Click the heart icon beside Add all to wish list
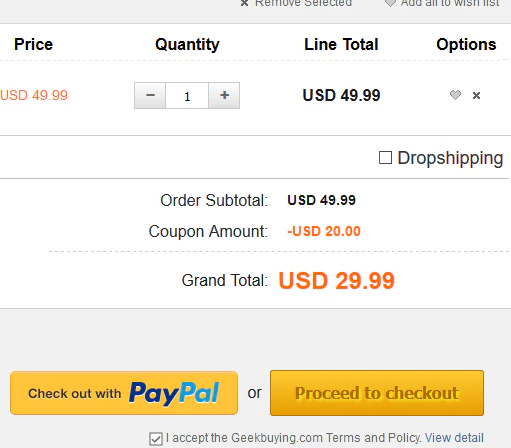The image size is (511, 448). 390,3
